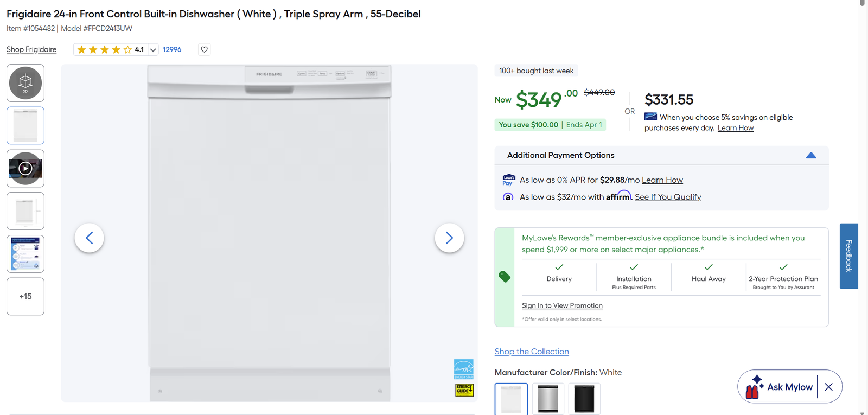Click the struck-through $449.00 price

(599, 93)
